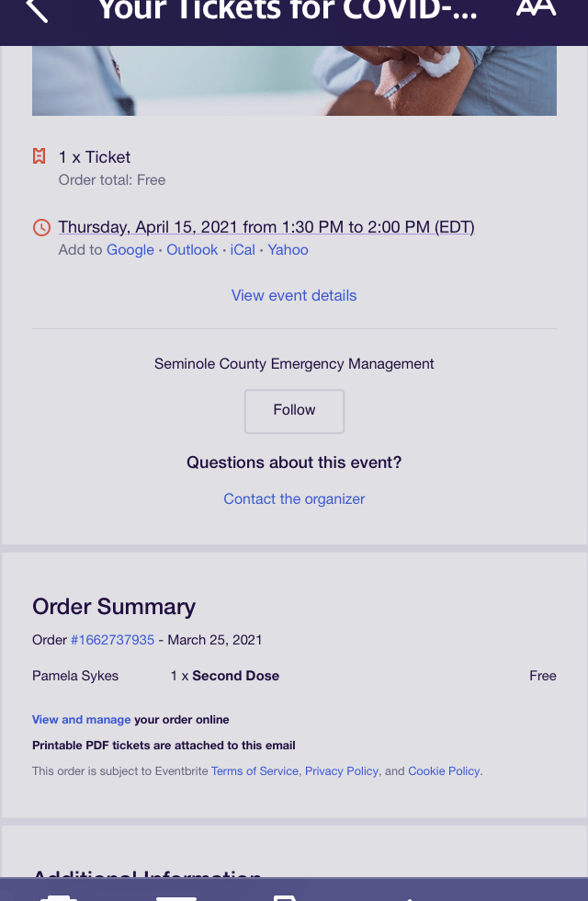This screenshot has height=901, width=588.
Task: Tap Seminole County Emergency Management organizer name
Action: (x=294, y=364)
